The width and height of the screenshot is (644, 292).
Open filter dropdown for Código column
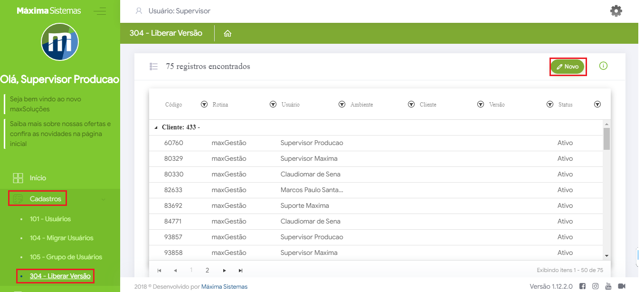[x=204, y=105]
